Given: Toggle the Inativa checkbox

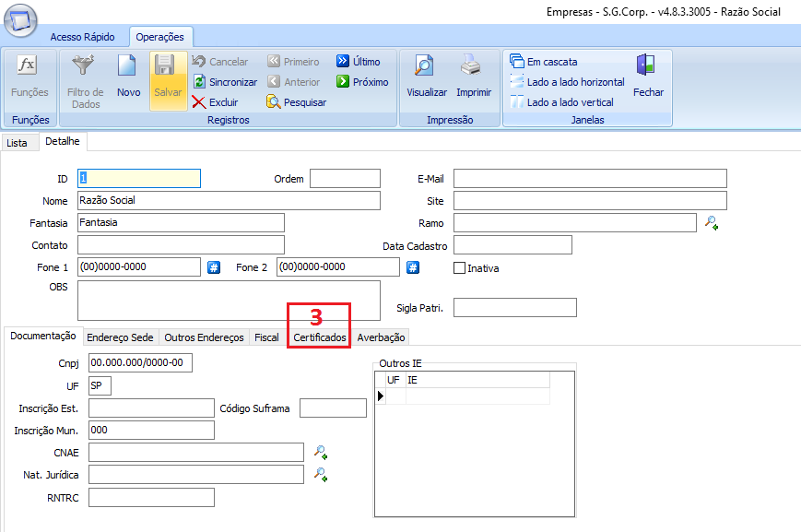Looking at the screenshot, I should coord(459,267).
